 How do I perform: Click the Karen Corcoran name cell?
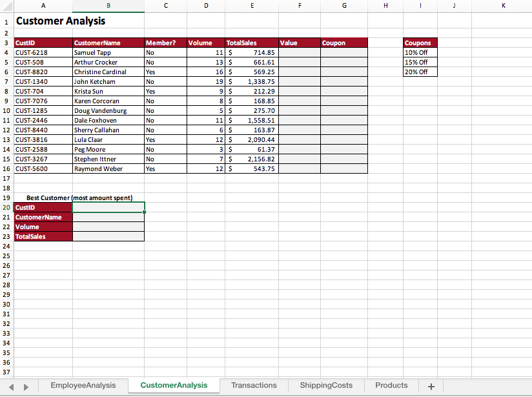tap(108, 101)
